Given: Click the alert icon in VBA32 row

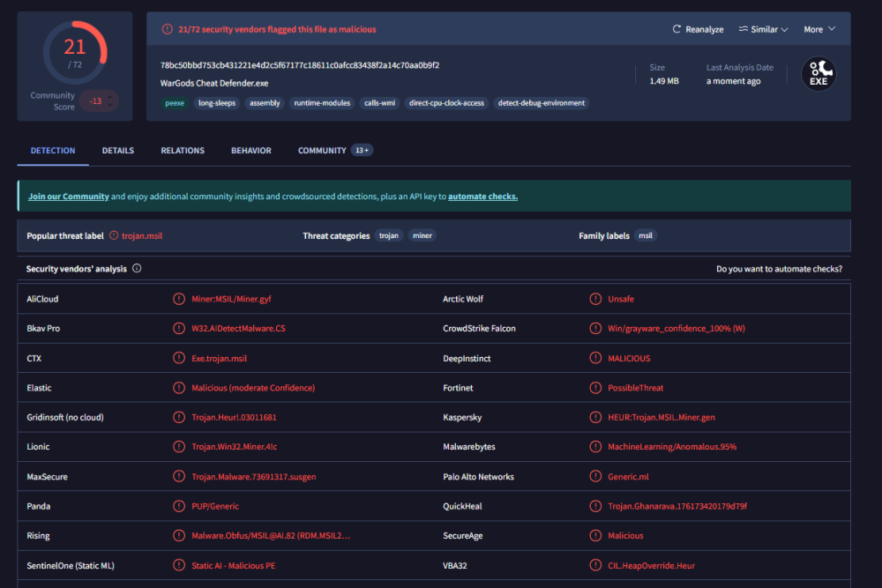Looking at the screenshot, I should click(x=595, y=565).
